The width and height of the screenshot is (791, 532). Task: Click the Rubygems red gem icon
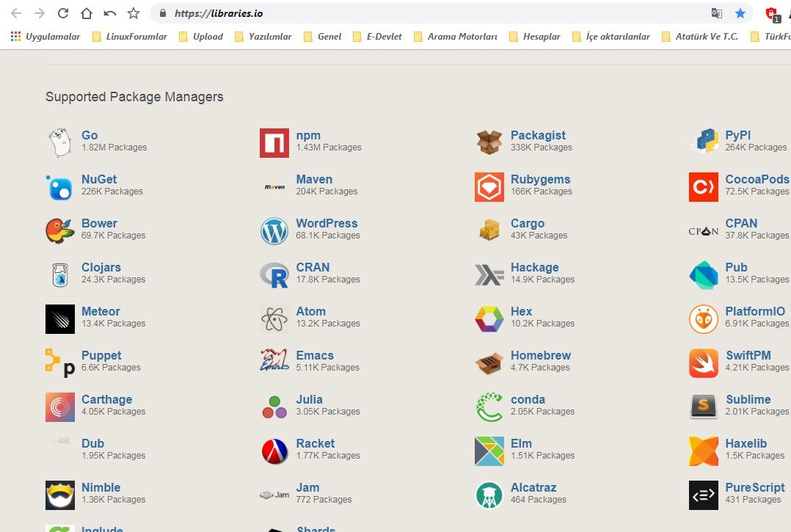[489, 187]
